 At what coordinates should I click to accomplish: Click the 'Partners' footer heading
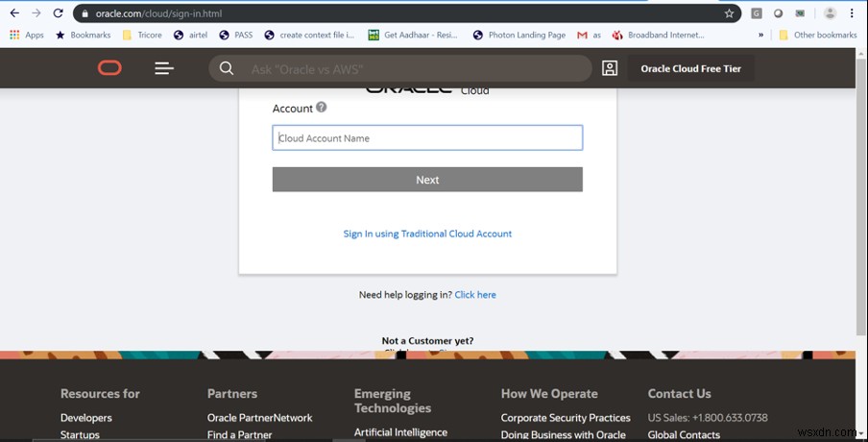click(232, 394)
